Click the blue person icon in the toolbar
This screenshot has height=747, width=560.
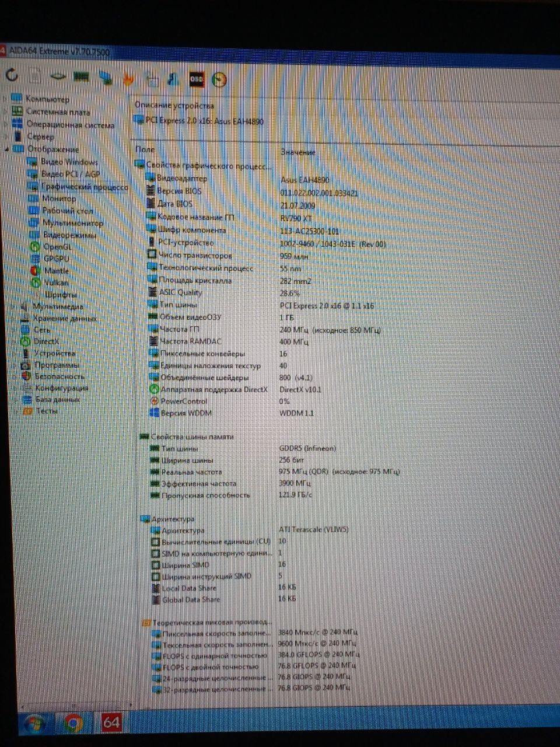(173, 79)
